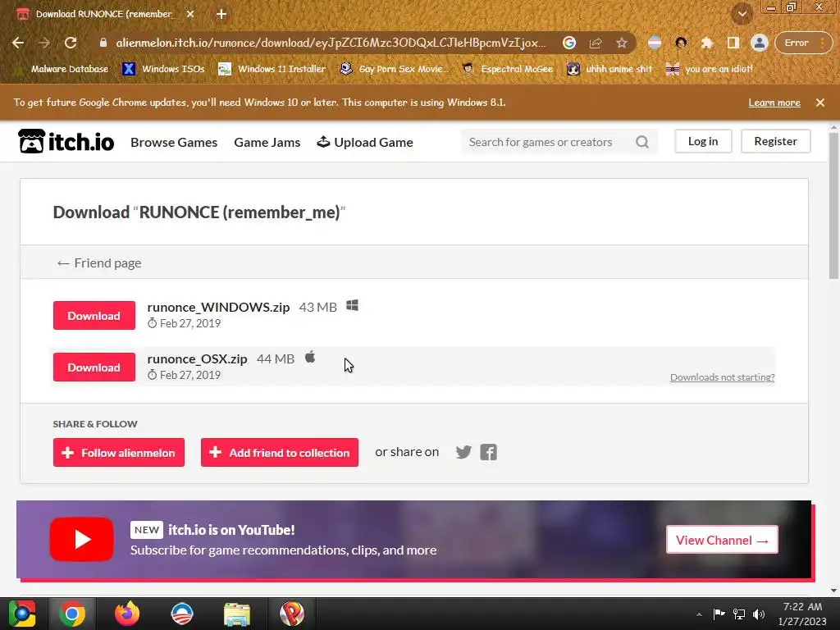
Task: Click the YouTube play logo in banner
Action: (81, 540)
